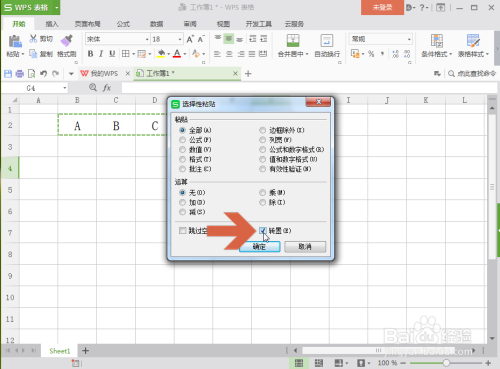Confirm with the 确定 (OK) button
The width and height of the screenshot is (500, 369).
[260, 247]
